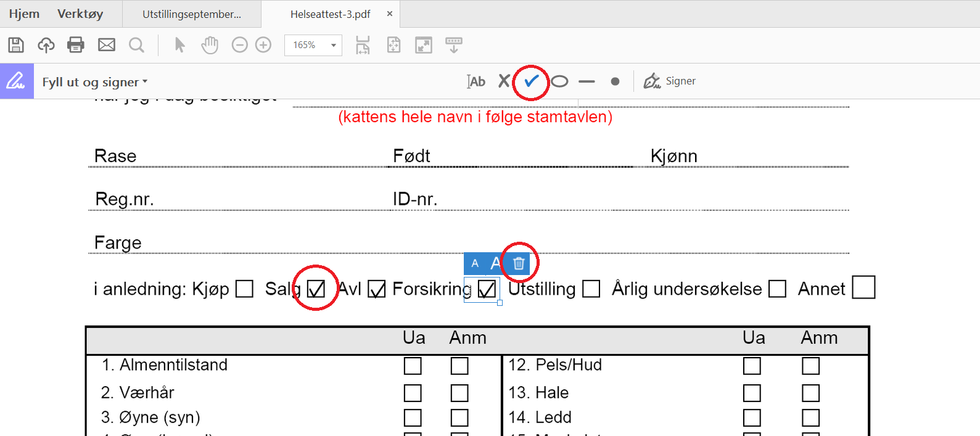Select the arrow selection tool
The height and width of the screenshot is (436, 980).
coord(179,44)
